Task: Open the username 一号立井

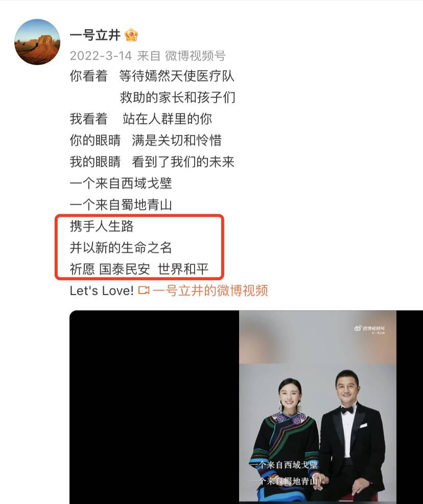Action: [95, 35]
